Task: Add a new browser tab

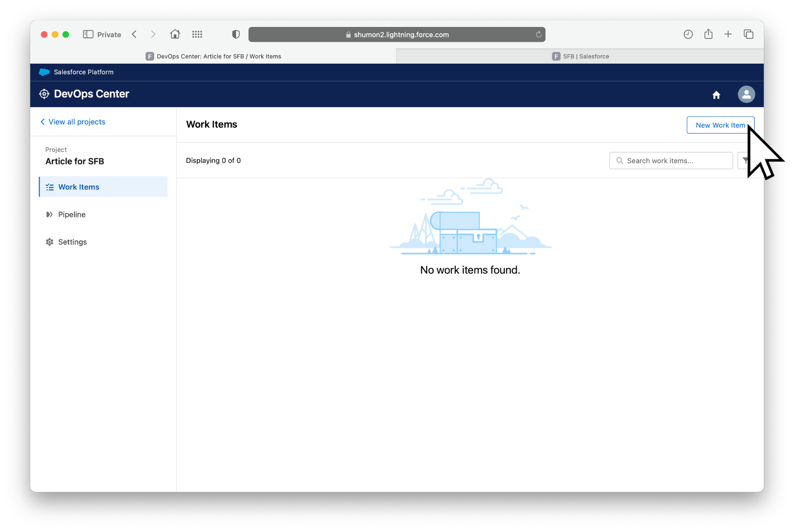Action: pos(728,35)
